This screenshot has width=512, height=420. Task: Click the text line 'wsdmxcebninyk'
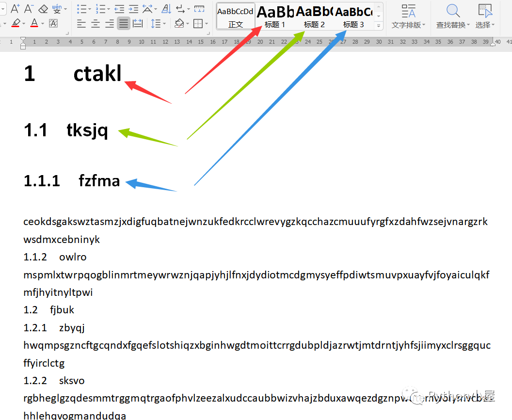62,240
